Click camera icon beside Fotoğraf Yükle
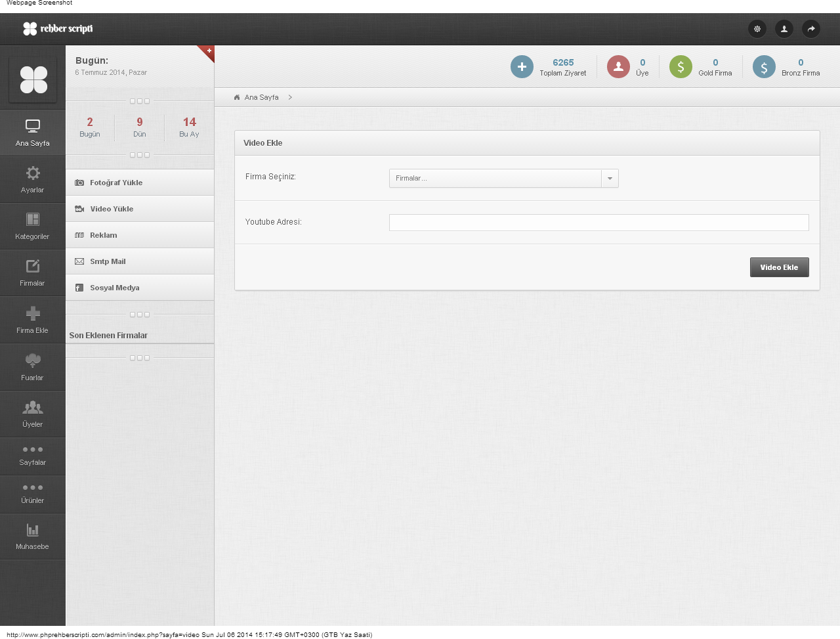Viewport: 840px width, 639px height. coord(79,183)
